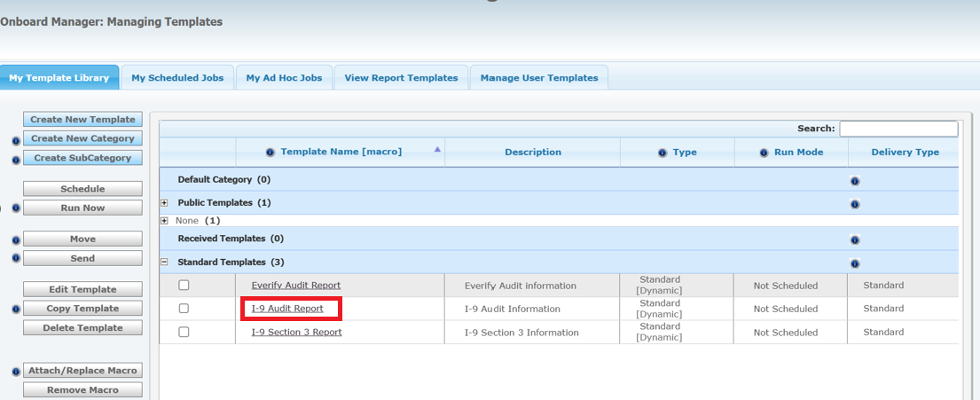Click info icon in Run Mode header
Viewport: 980px width, 400px height.
pos(764,153)
